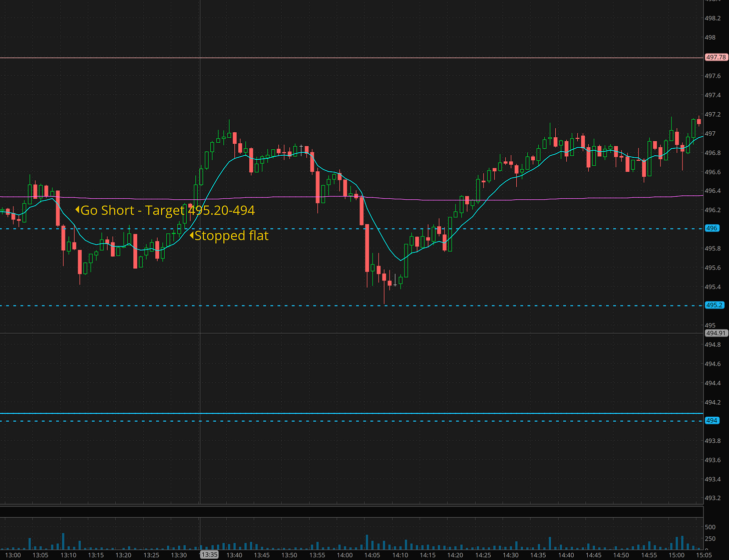Click the 498 price axis label
Screen dimensions: 729x560
710,37
